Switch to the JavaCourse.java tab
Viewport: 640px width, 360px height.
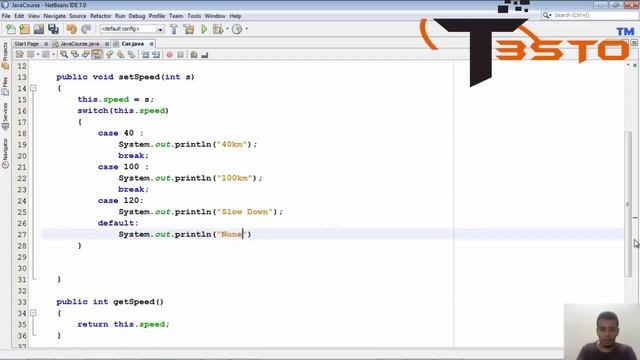80,44
